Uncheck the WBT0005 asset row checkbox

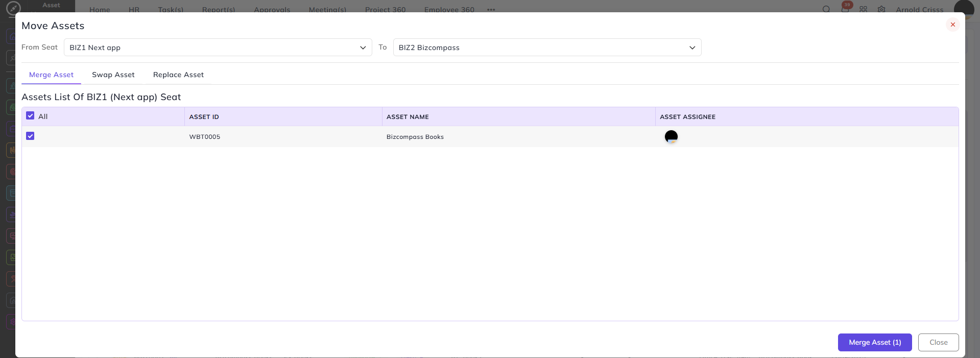[x=30, y=136]
